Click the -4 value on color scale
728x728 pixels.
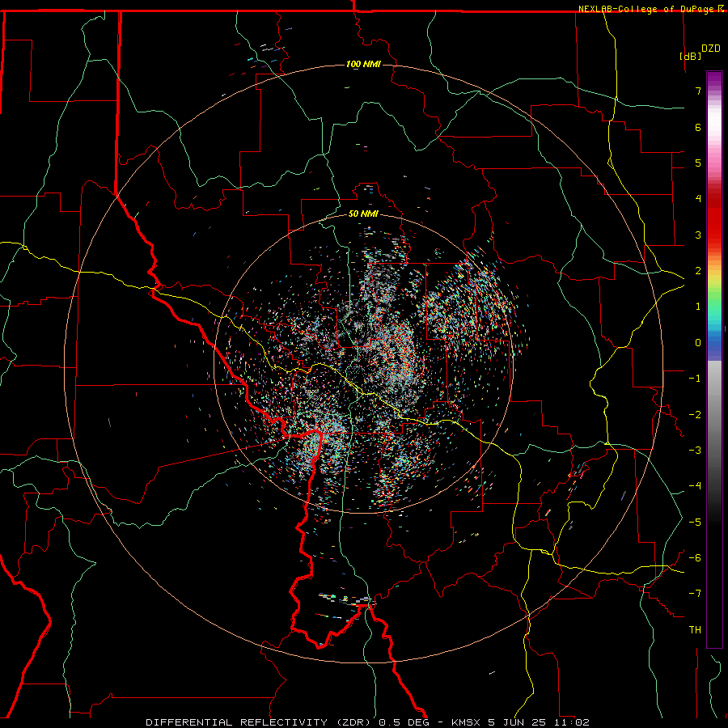695,486
